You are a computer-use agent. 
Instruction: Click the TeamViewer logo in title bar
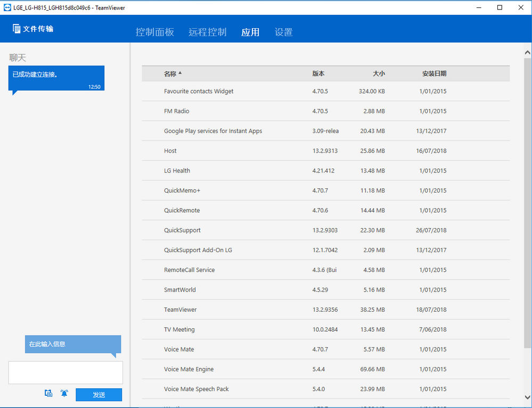pyautogui.click(x=7, y=7)
